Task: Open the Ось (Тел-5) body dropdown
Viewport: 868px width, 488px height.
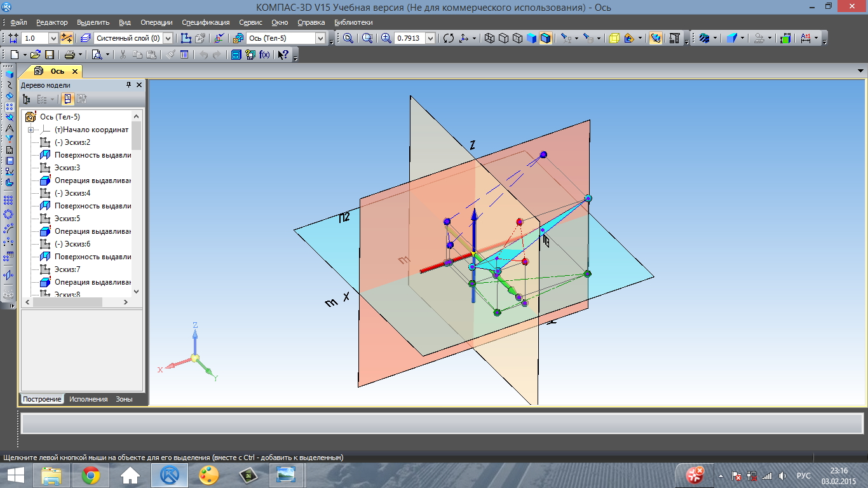Action: point(320,38)
